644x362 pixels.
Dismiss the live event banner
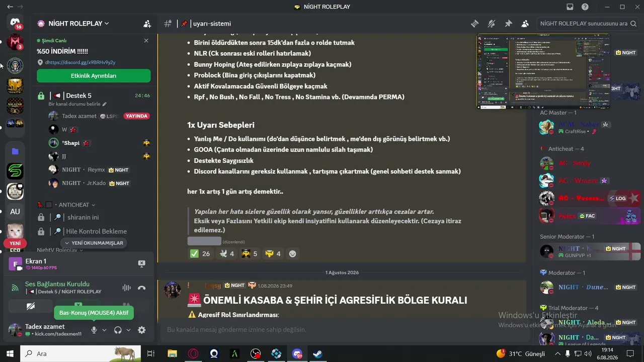click(x=146, y=41)
